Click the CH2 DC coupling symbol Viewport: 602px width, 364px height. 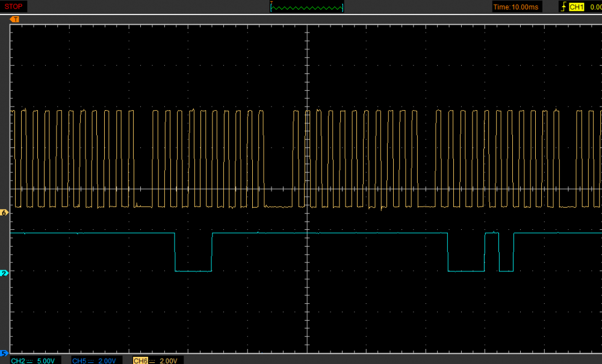[x=30, y=360]
